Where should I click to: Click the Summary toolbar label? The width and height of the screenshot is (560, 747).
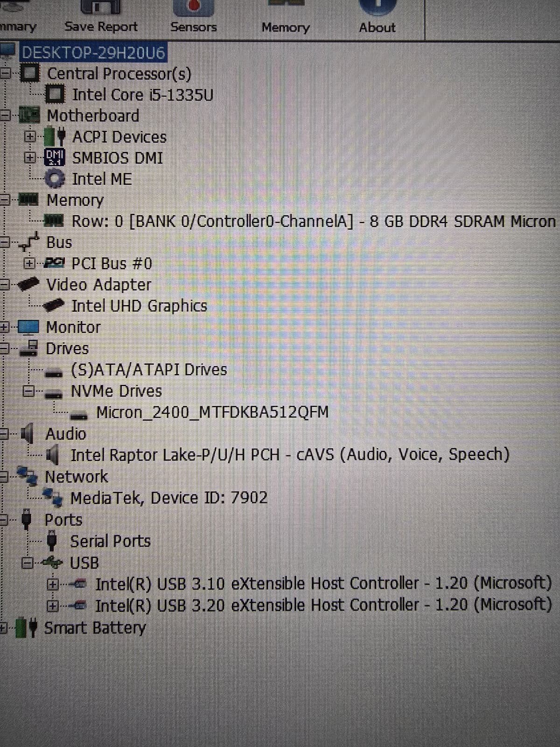point(18,27)
